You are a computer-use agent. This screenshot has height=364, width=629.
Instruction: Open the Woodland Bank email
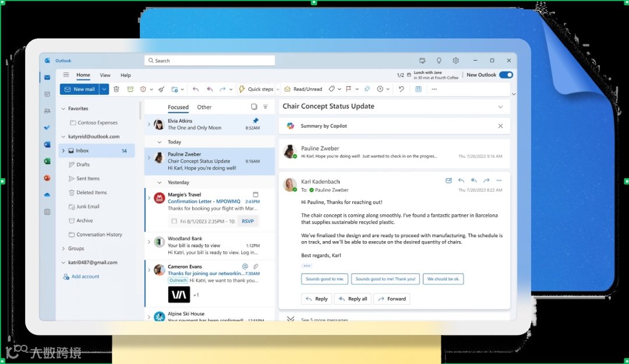point(210,246)
